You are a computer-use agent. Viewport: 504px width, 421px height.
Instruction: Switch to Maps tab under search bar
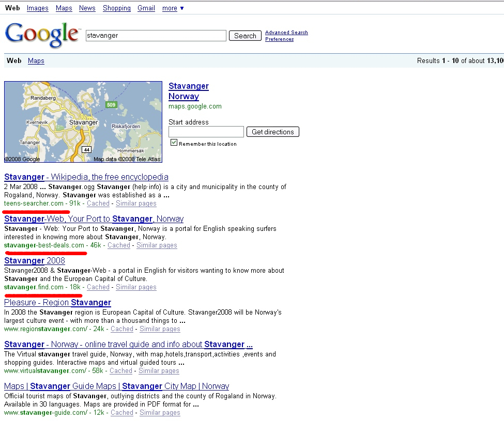tap(36, 60)
